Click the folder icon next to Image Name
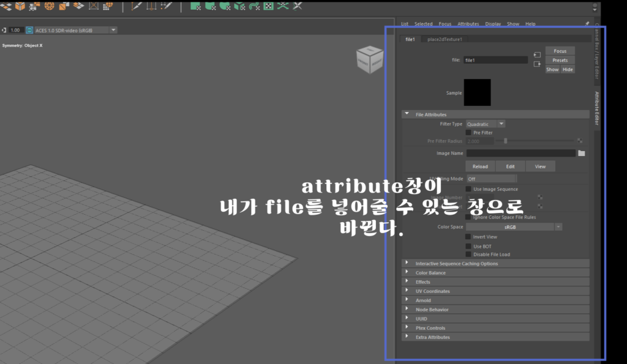 (582, 153)
